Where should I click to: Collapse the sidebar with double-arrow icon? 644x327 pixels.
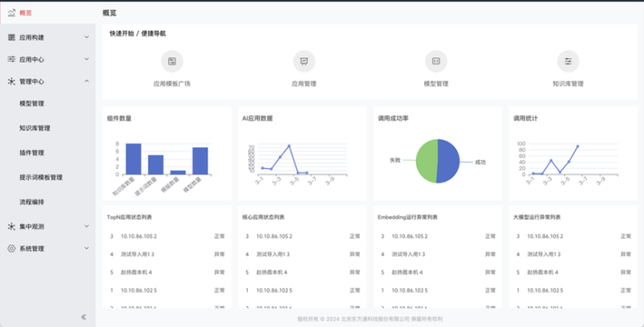(x=83, y=317)
